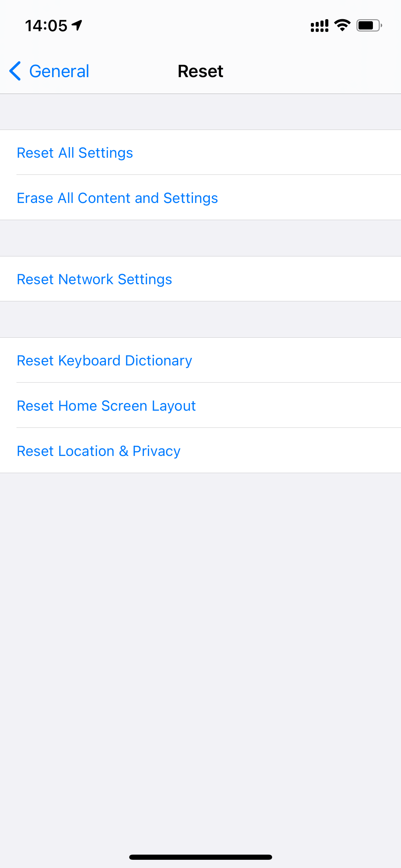Tap the battery level icon
The height and width of the screenshot is (868, 401).
tap(369, 25)
